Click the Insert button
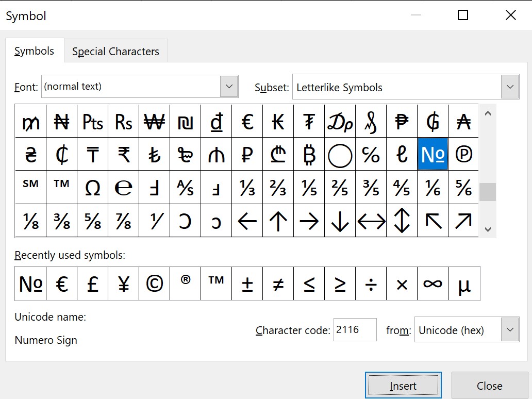This screenshot has width=532, height=399. pos(404,386)
